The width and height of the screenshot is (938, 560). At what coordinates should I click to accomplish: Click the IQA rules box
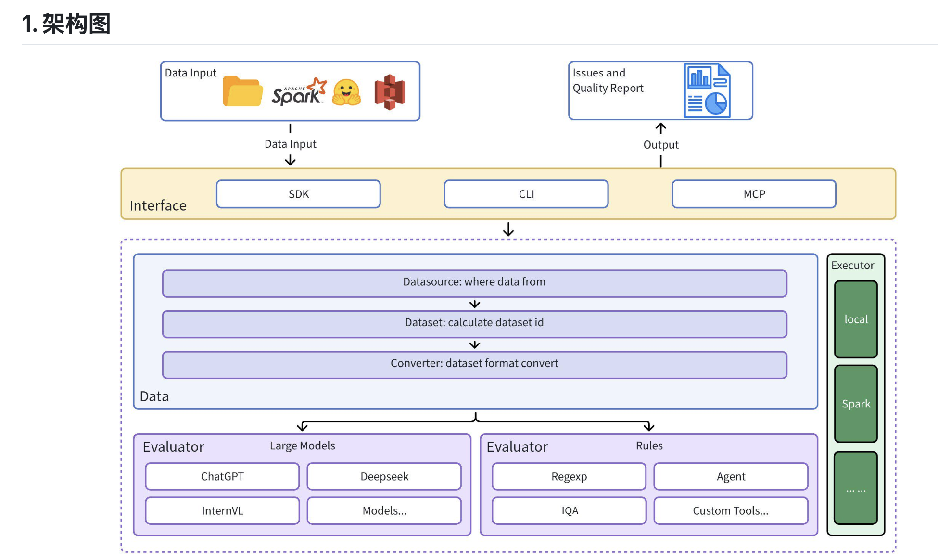(569, 510)
